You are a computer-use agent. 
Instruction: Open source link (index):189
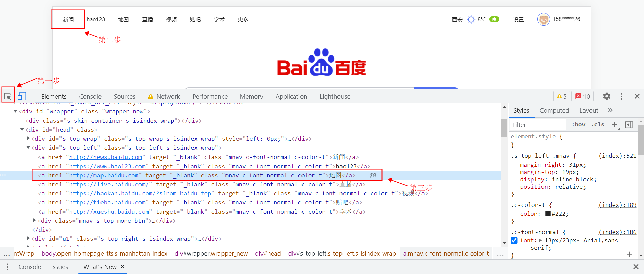point(617,205)
